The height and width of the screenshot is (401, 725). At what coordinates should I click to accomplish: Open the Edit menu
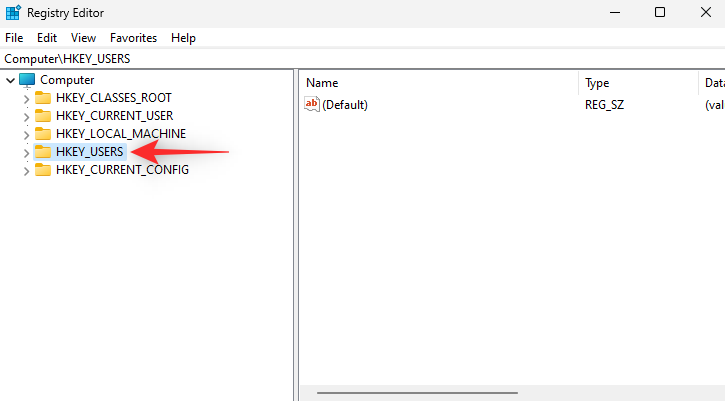coord(47,38)
